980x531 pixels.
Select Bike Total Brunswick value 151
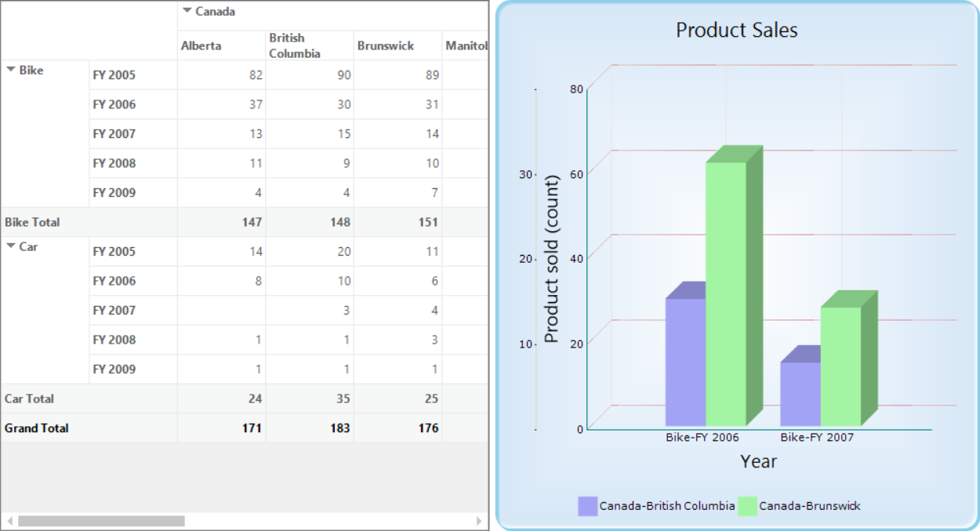[x=397, y=222]
